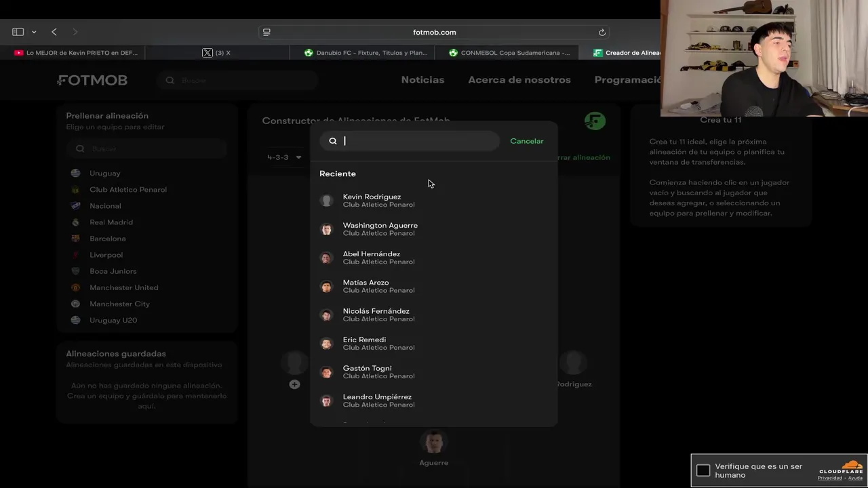
Task: Check the Cloudflare human verification checkbox
Action: [703, 470]
